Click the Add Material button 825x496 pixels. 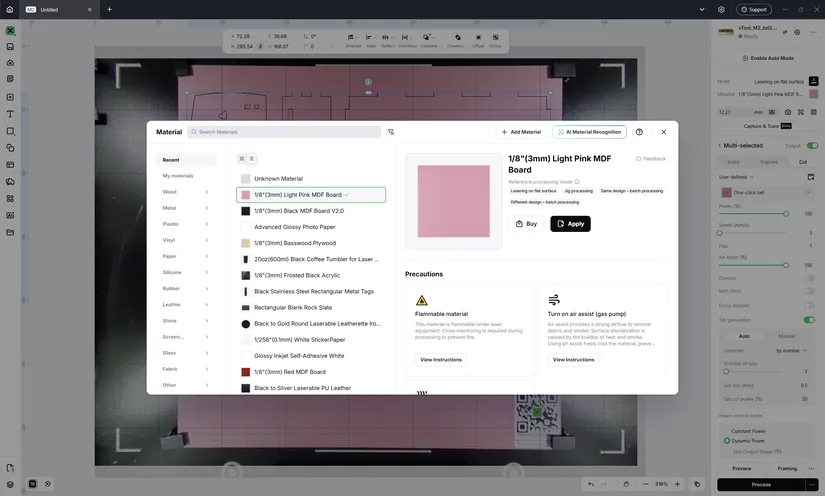pyautogui.click(x=521, y=132)
